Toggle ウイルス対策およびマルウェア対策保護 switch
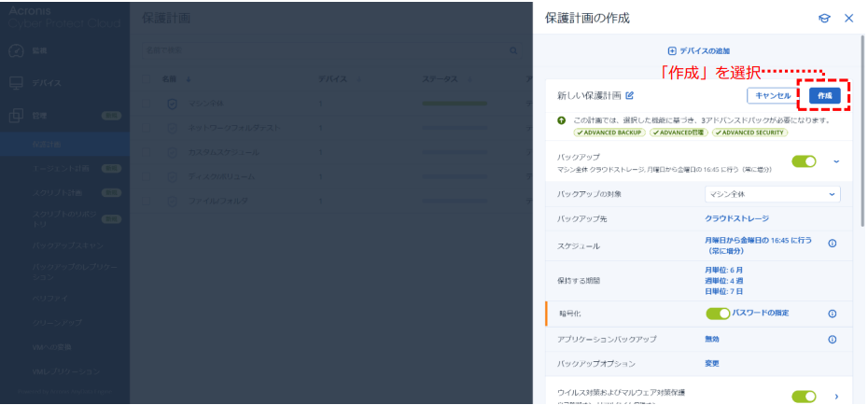The image size is (868, 405). click(804, 397)
